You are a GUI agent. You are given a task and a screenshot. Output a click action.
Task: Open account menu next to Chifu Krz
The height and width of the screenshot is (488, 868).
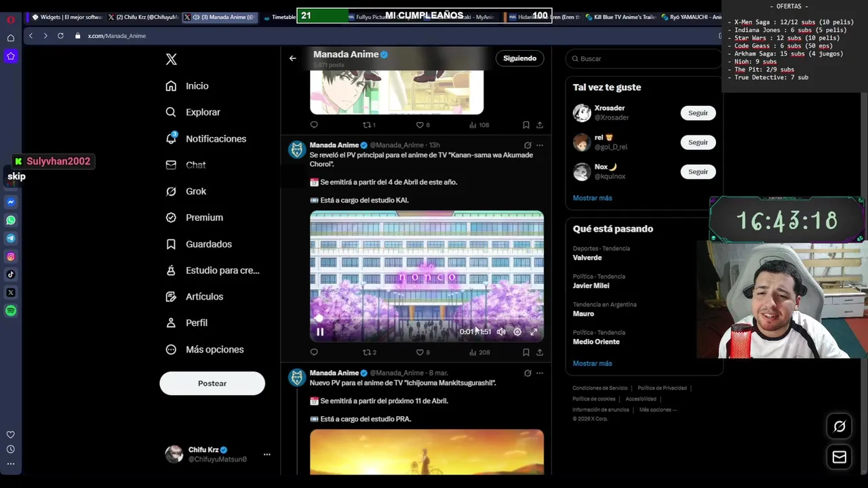click(x=267, y=454)
